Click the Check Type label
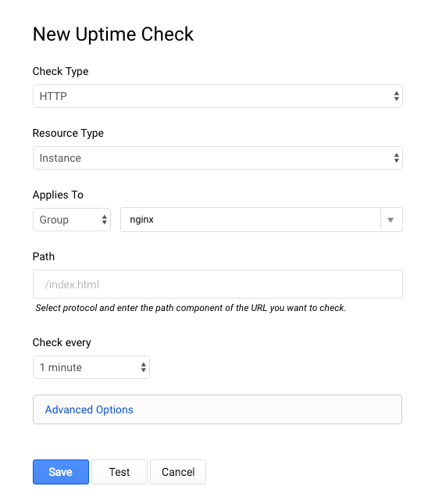 pos(60,71)
